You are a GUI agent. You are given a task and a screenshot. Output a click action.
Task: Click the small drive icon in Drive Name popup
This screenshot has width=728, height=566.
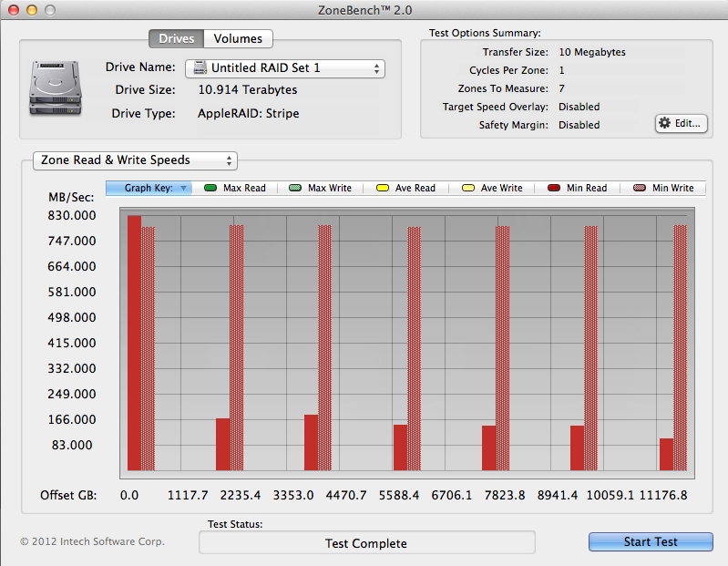point(200,68)
